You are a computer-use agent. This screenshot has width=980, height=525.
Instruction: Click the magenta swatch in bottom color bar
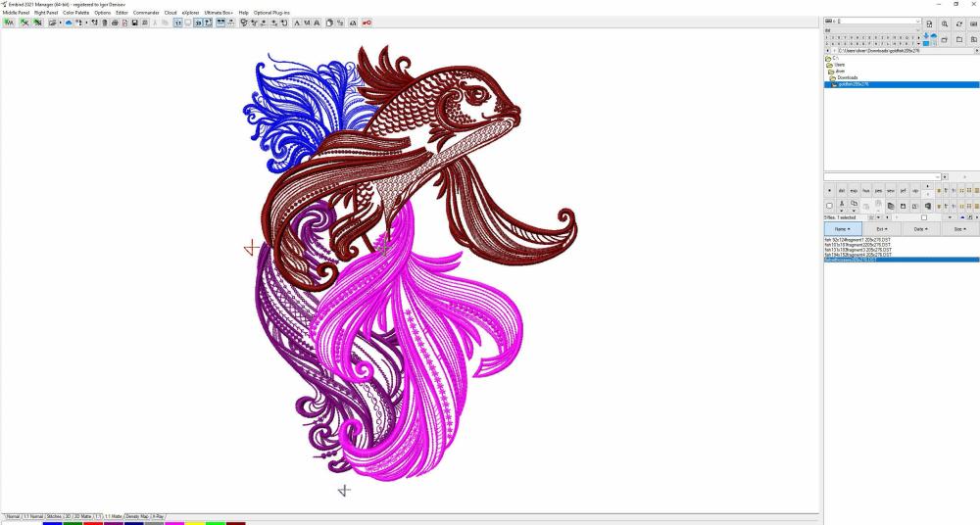174,523
